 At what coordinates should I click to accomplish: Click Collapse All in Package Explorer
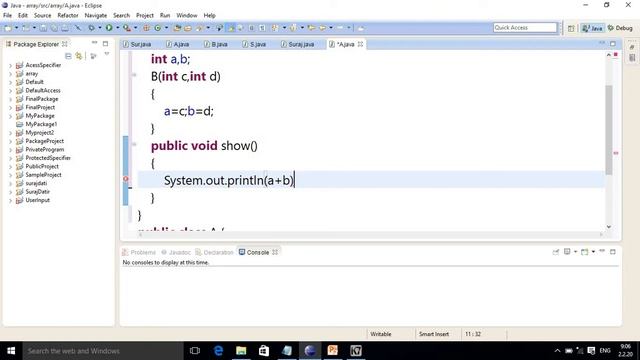(x=68, y=56)
